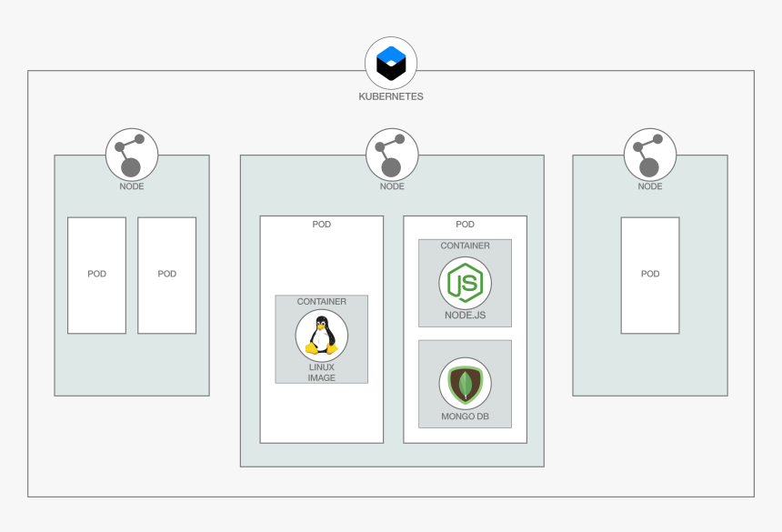Click the Kubernetes cube icon
The height and width of the screenshot is (532, 782).
pyautogui.click(x=391, y=64)
